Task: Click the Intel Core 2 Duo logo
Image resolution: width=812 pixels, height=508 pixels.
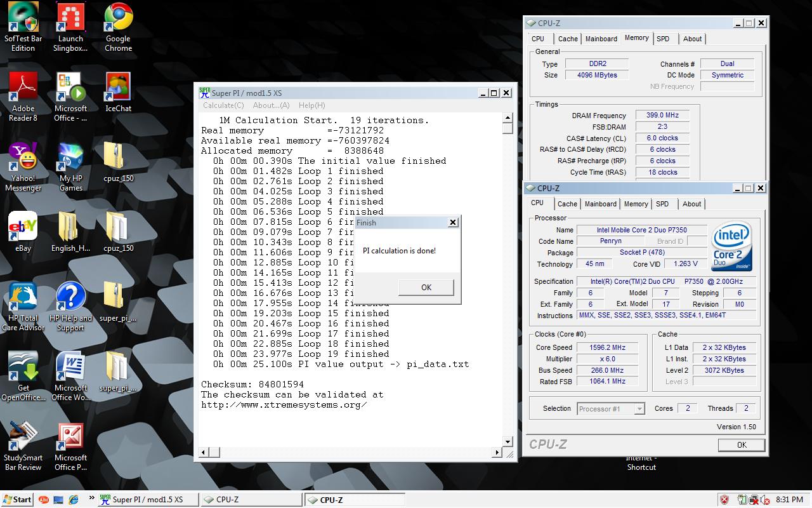Action: [732, 246]
